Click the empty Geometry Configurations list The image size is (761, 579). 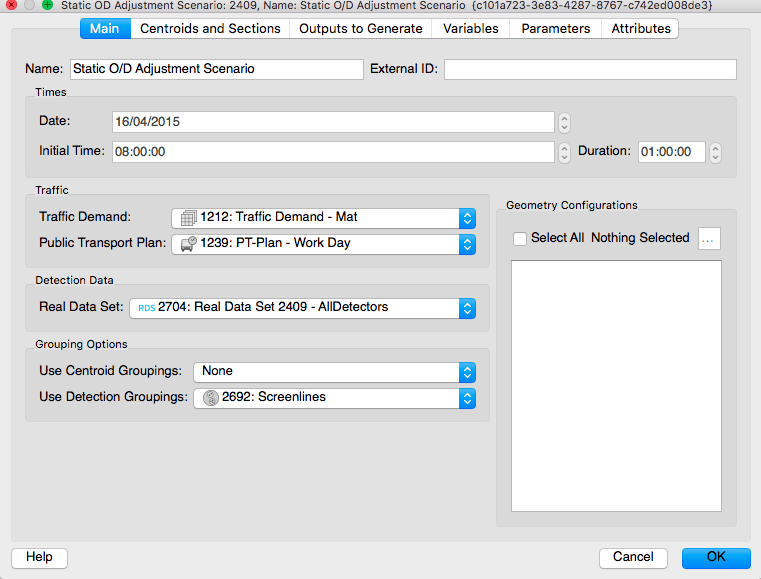pos(616,386)
